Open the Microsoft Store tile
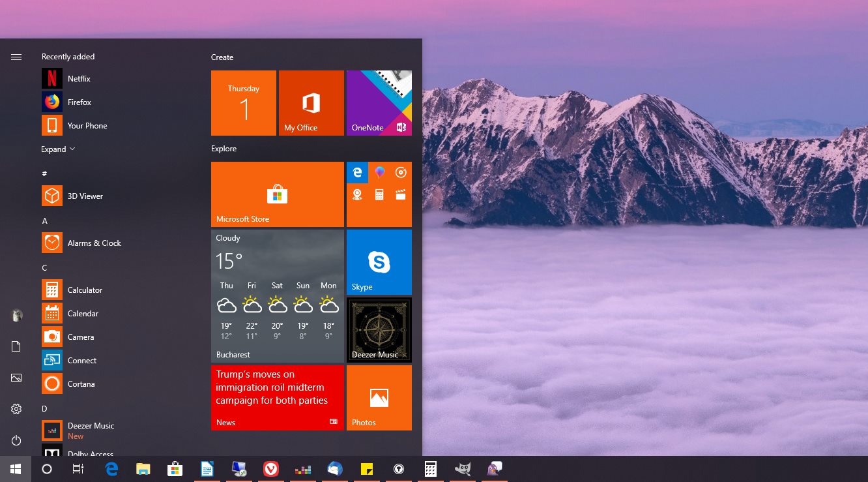This screenshot has height=482, width=868. (278, 194)
